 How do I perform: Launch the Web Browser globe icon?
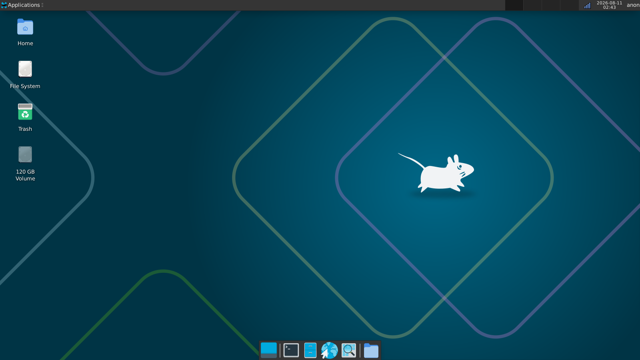329,350
